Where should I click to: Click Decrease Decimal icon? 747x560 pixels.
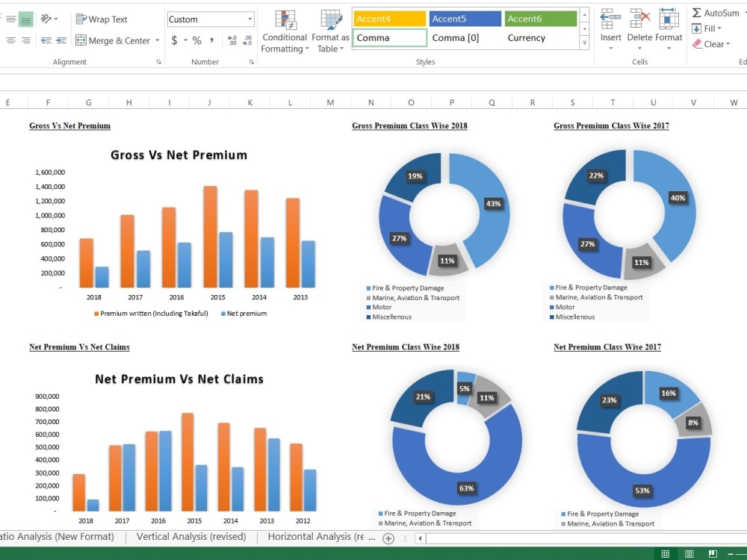point(247,40)
